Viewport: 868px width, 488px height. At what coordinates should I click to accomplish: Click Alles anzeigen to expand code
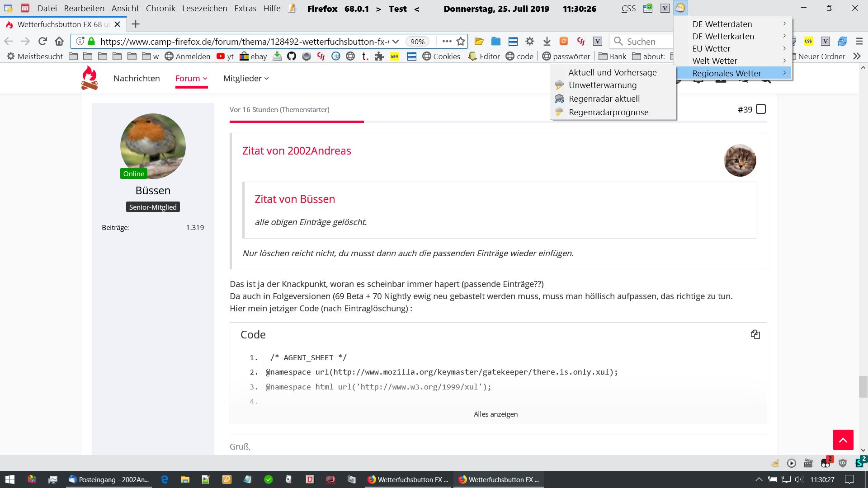[495, 414]
